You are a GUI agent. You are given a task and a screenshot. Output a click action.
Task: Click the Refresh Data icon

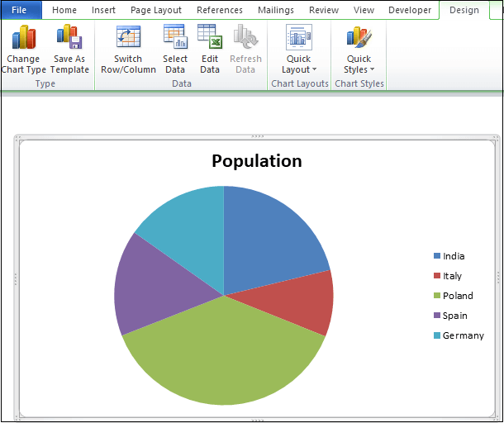[x=245, y=38]
